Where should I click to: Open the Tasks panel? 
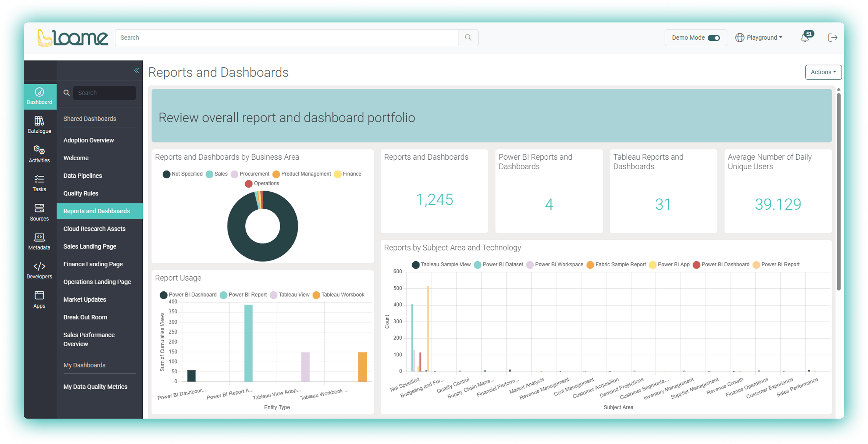[39, 183]
